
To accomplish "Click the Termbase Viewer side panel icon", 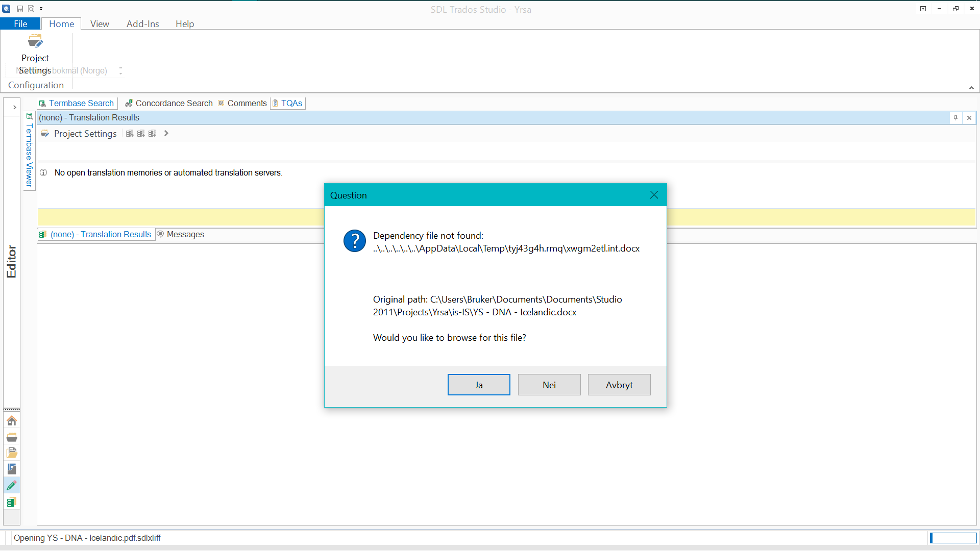I will tap(29, 116).
